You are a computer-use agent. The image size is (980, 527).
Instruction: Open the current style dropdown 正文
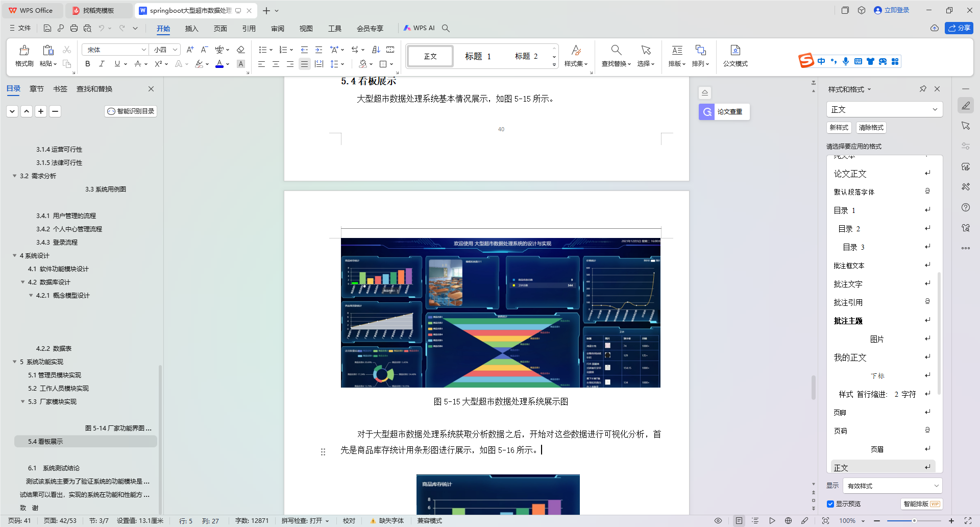pos(884,109)
